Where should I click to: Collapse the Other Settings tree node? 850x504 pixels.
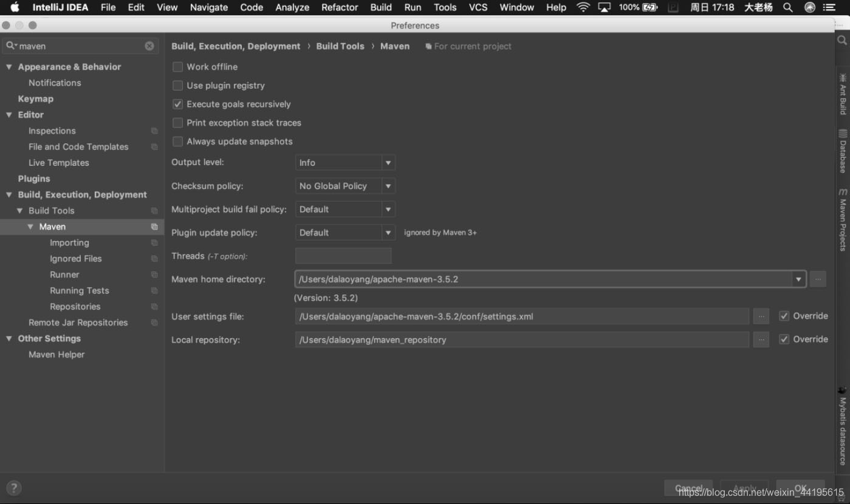click(9, 339)
